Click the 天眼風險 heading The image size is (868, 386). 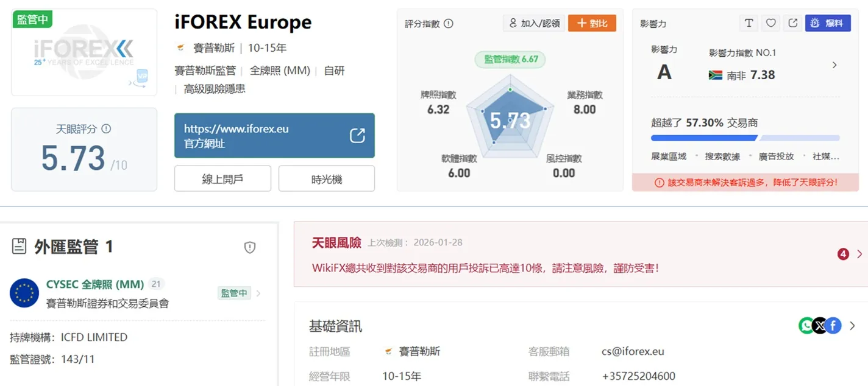[336, 242]
